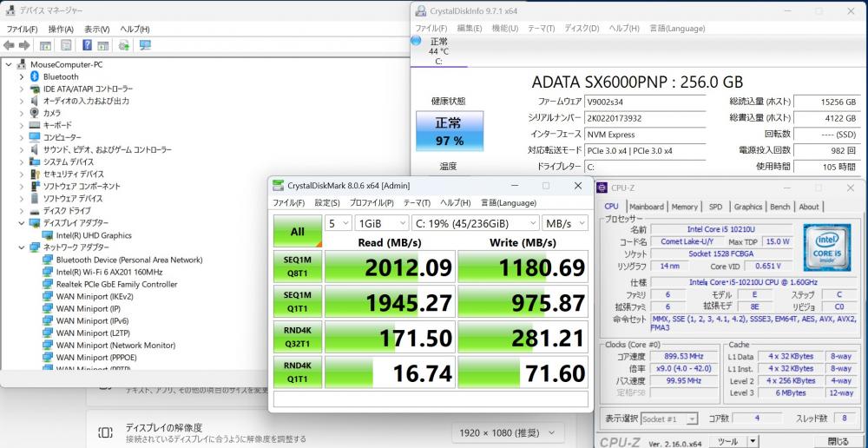Click the Help icon in Device Manager toolbar
This screenshot has width=868, height=448.
[88, 45]
